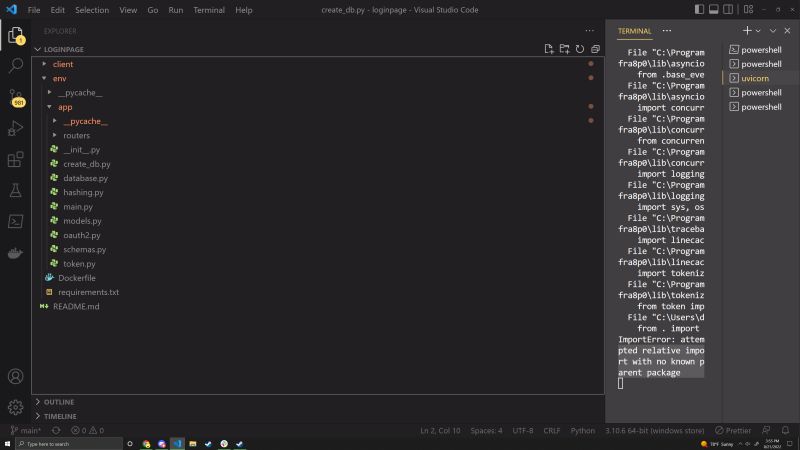Open the Run menu

point(176,10)
